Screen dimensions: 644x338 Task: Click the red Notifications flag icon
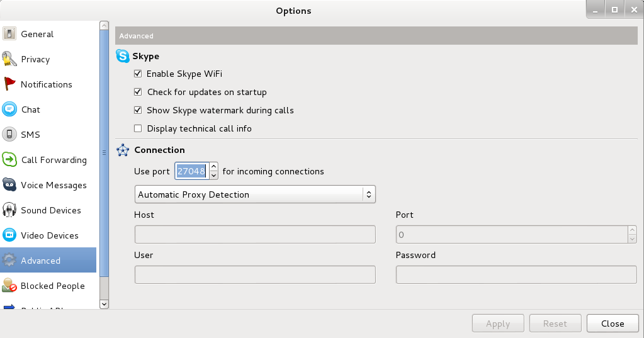tap(9, 84)
